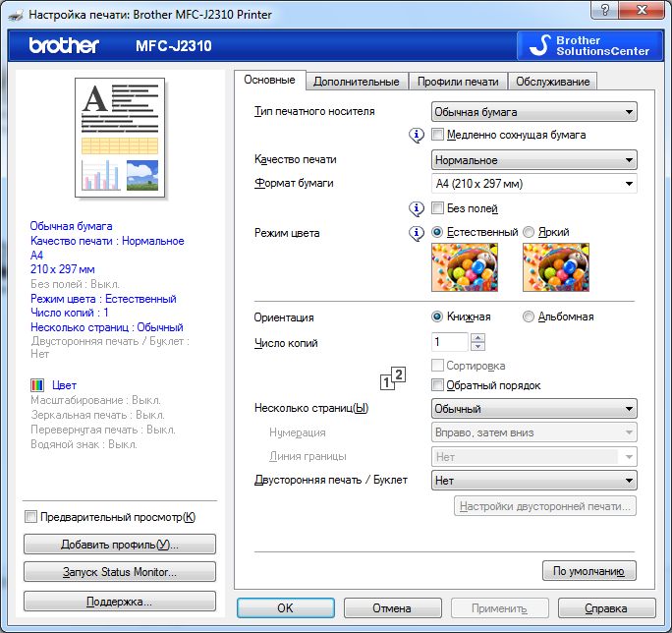Decrease number of copies with down arrow

tap(477, 347)
